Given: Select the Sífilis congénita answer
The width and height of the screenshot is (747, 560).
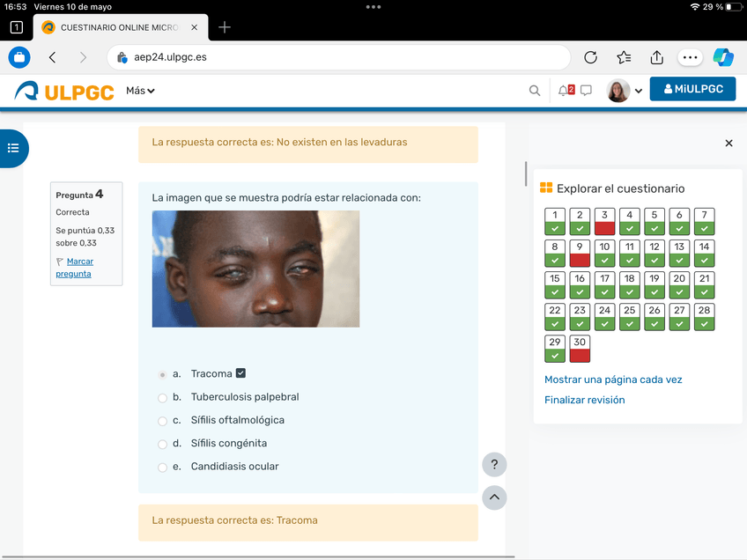Looking at the screenshot, I should tap(162, 444).
